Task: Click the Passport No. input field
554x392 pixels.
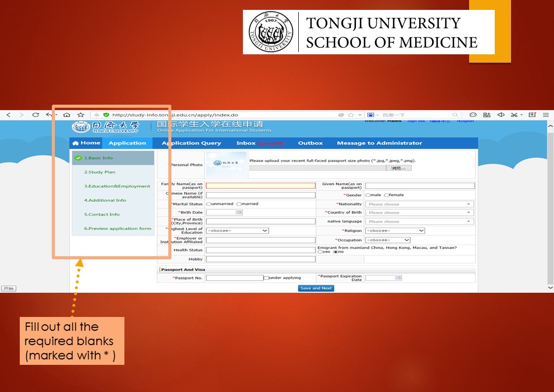Action: pos(235,278)
